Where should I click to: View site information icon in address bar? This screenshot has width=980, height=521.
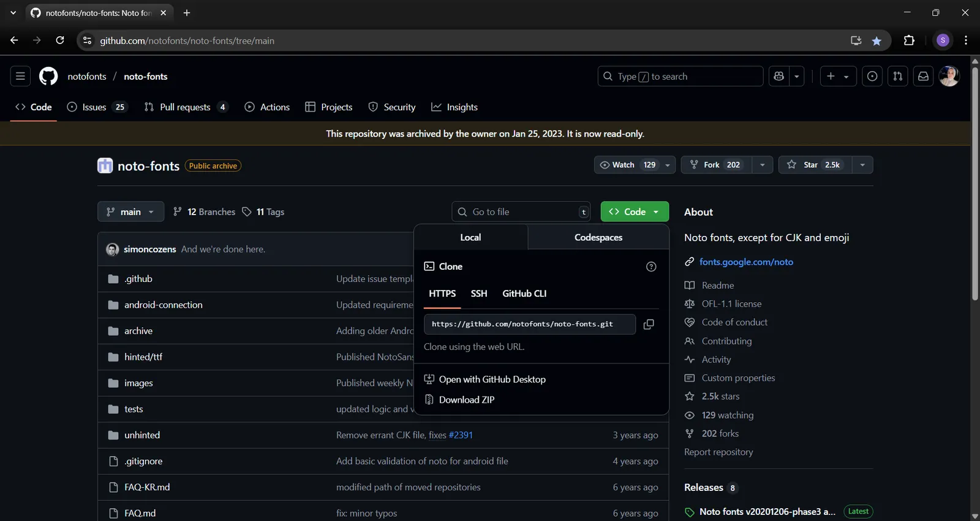point(87,40)
